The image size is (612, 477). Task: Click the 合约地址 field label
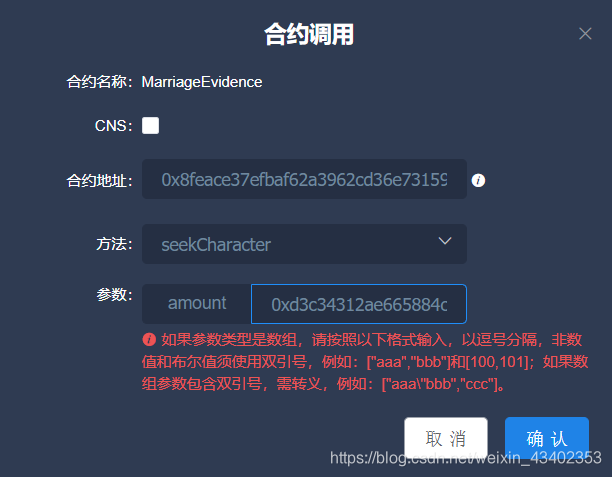point(100,181)
